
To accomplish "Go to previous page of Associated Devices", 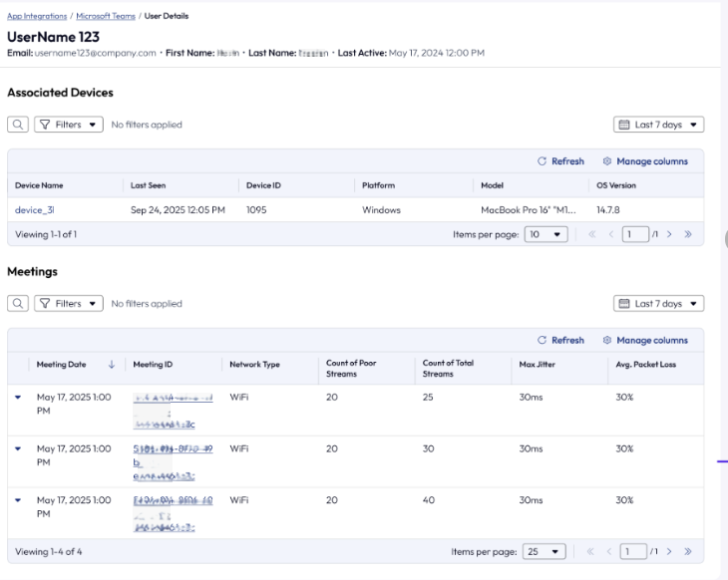I will pyautogui.click(x=611, y=234).
